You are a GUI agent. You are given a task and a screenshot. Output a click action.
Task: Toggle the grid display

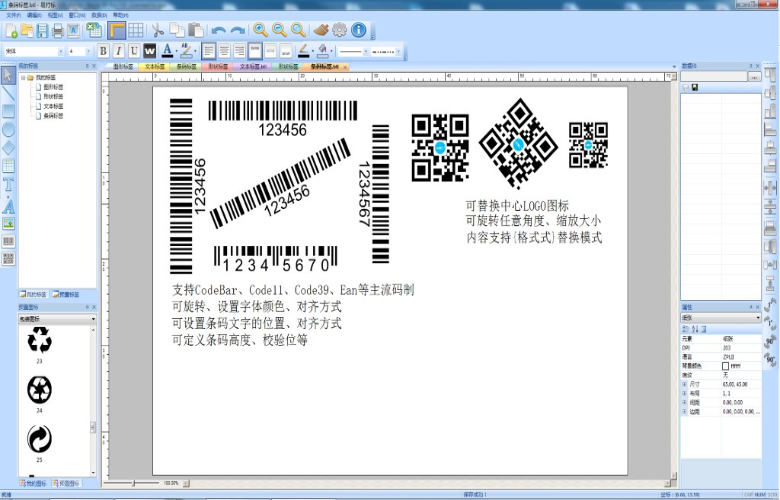[135, 30]
